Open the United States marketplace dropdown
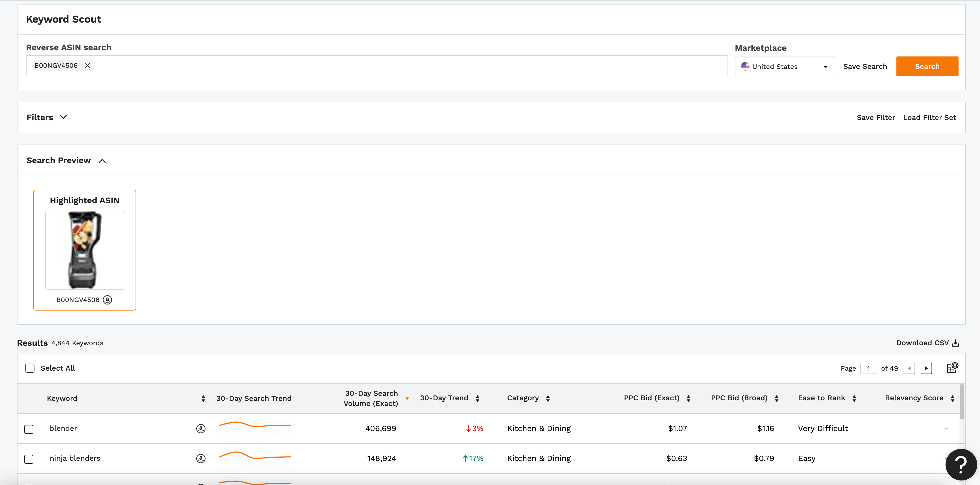 [x=784, y=66]
